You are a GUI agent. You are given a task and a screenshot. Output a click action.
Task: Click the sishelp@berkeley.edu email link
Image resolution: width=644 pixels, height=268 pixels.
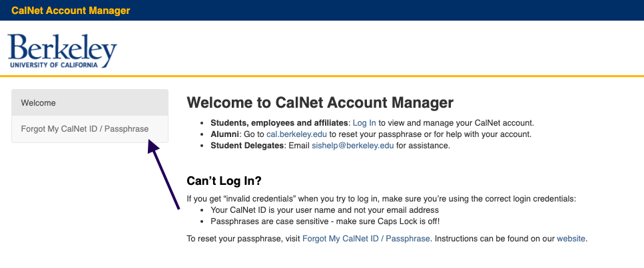pos(353,146)
